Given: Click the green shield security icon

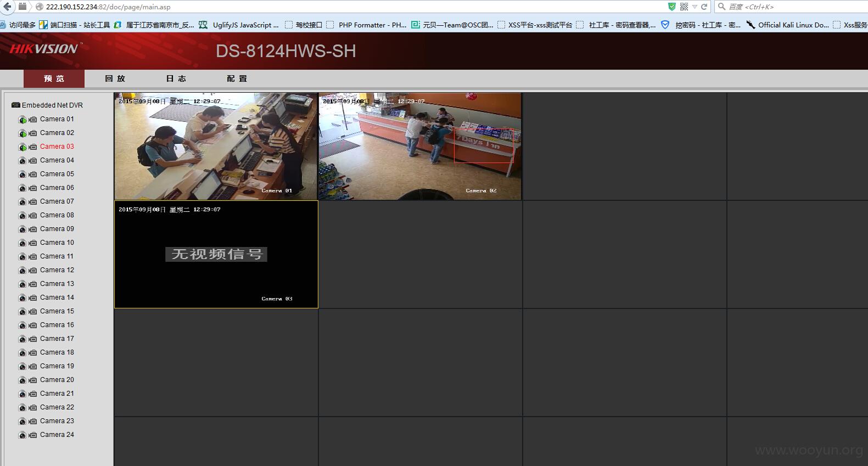Looking at the screenshot, I should point(671,7).
